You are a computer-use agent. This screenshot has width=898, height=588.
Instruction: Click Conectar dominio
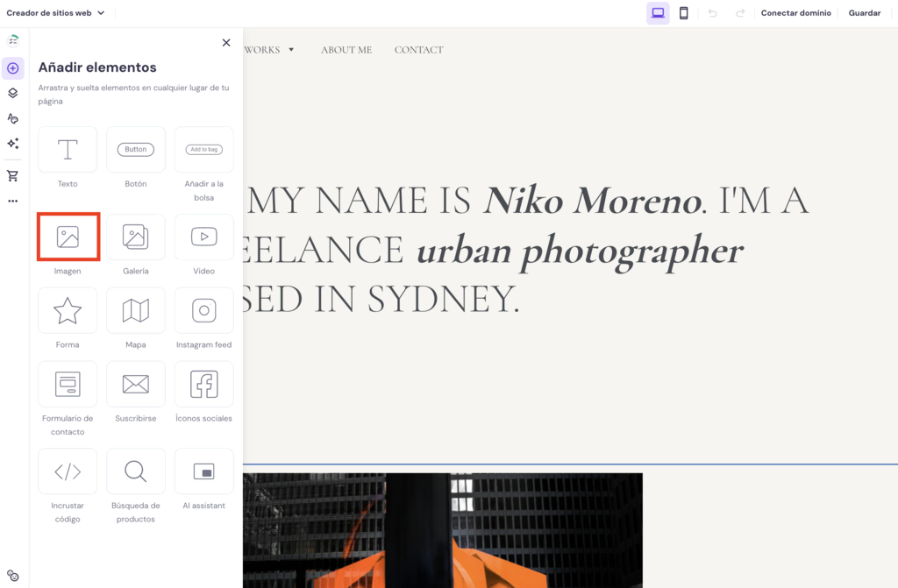[795, 13]
